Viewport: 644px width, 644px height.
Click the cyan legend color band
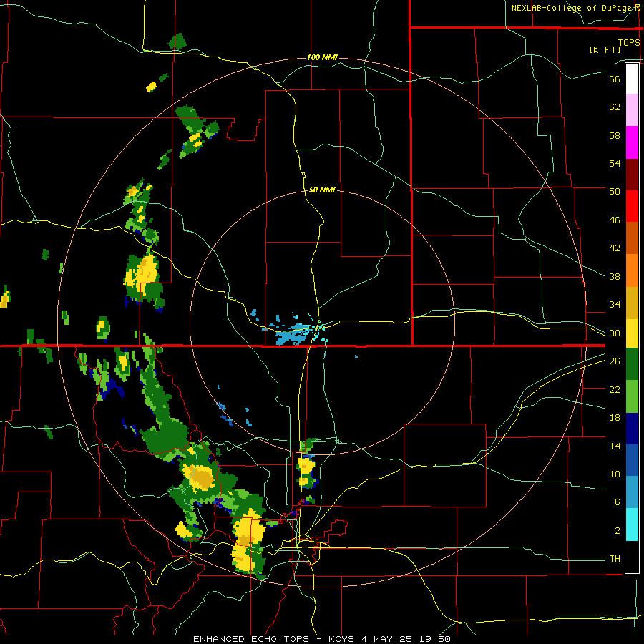632,525
